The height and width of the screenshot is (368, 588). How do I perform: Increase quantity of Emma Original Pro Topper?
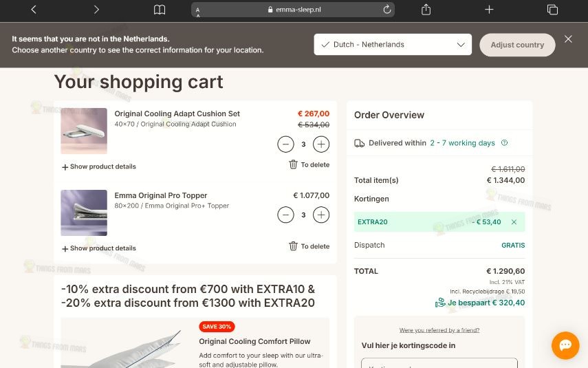(x=321, y=215)
